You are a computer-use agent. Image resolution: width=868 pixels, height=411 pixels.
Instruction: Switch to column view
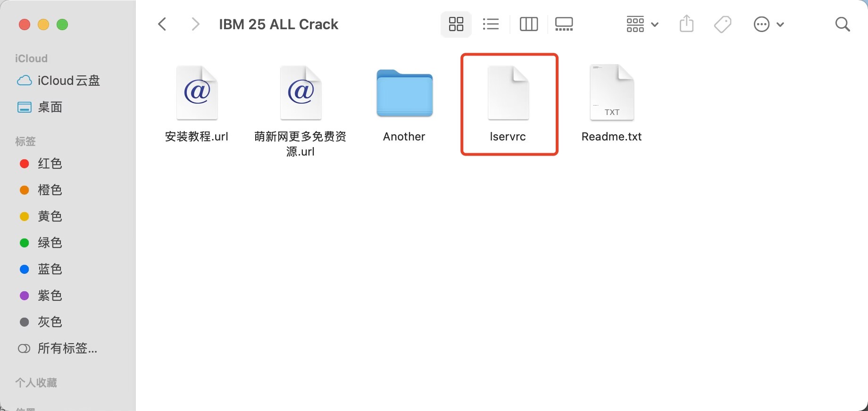point(529,24)
